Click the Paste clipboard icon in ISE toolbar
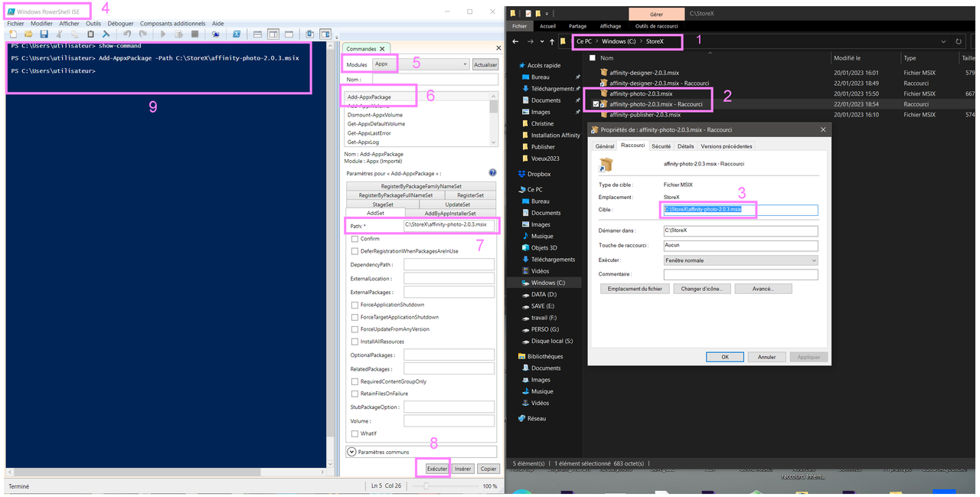The image size is (980, 497). (x=91, y=34)
